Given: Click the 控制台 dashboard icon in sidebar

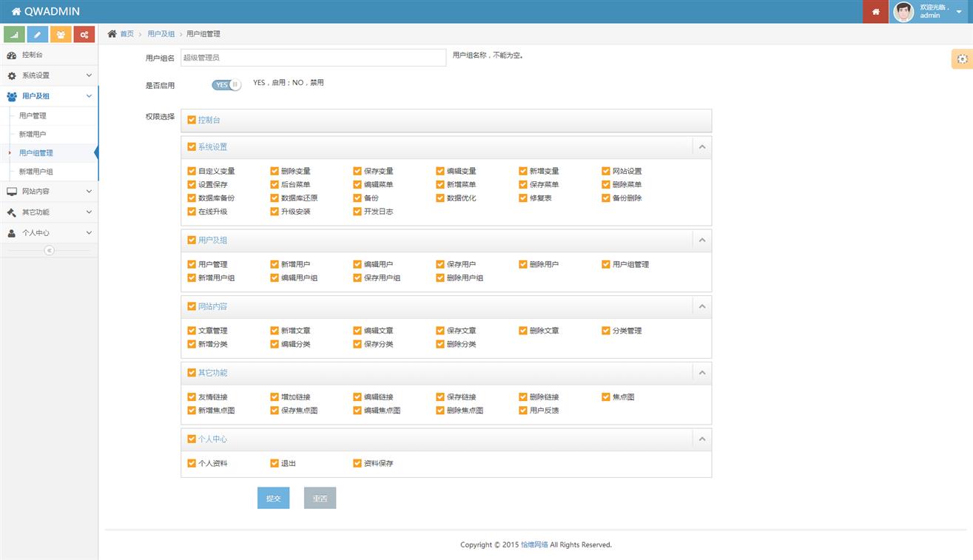Looking at the screenshot, I should tap(12, 55).
